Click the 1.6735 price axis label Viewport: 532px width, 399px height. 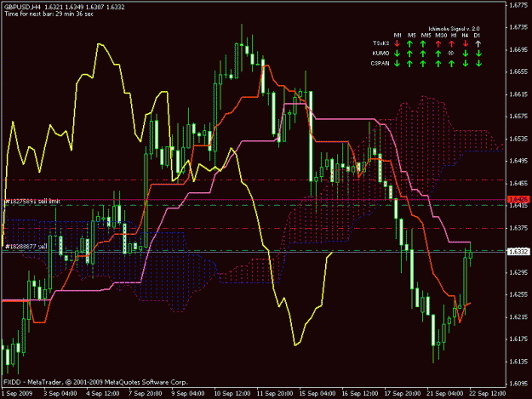click(518, 27)
